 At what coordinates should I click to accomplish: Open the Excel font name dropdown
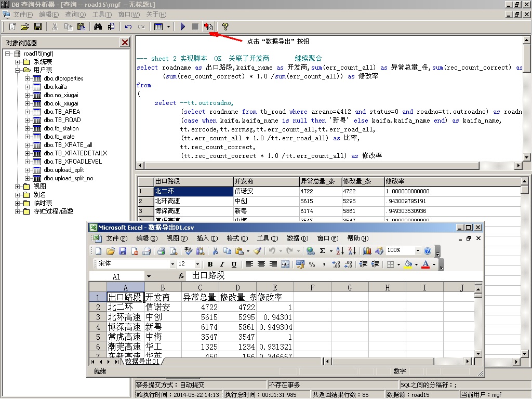[172, 264]
